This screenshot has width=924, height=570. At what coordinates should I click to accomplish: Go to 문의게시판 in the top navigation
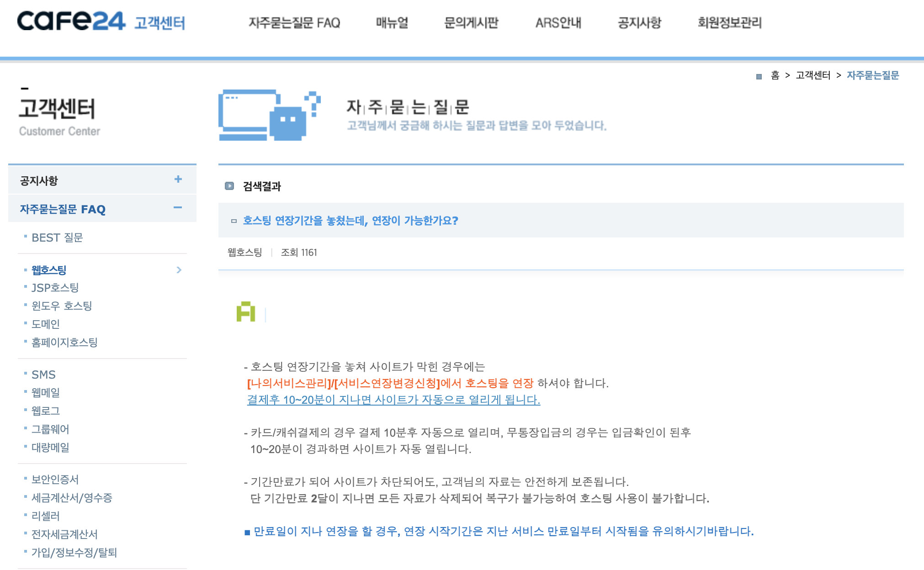coord(471,22)
